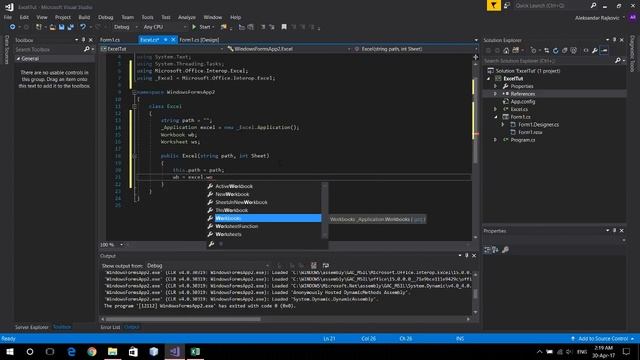Open the Tools menu
The height and width of the screenshot is (360, 640).
tap(147, 17)
